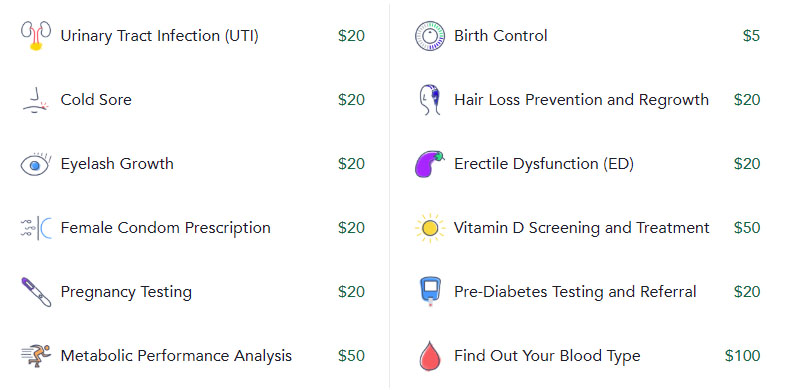Open Find Out Your Blood Type
The width and height of the screenshot is (785, 390).
547,356
